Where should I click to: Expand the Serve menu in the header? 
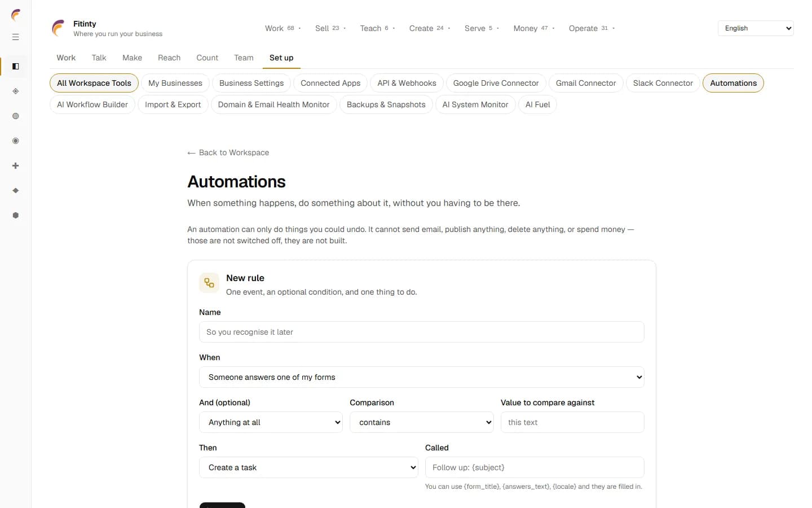(x=482, y=28)
